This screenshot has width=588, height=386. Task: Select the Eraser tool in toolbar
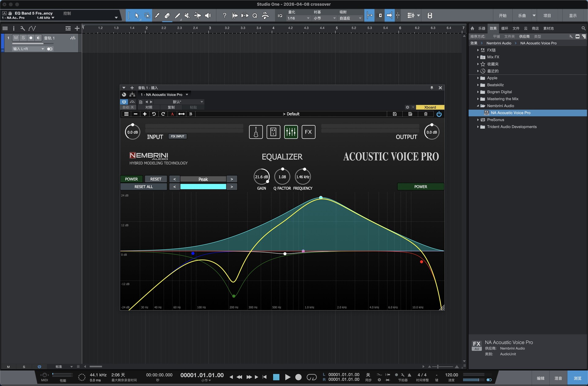point(167,16)
